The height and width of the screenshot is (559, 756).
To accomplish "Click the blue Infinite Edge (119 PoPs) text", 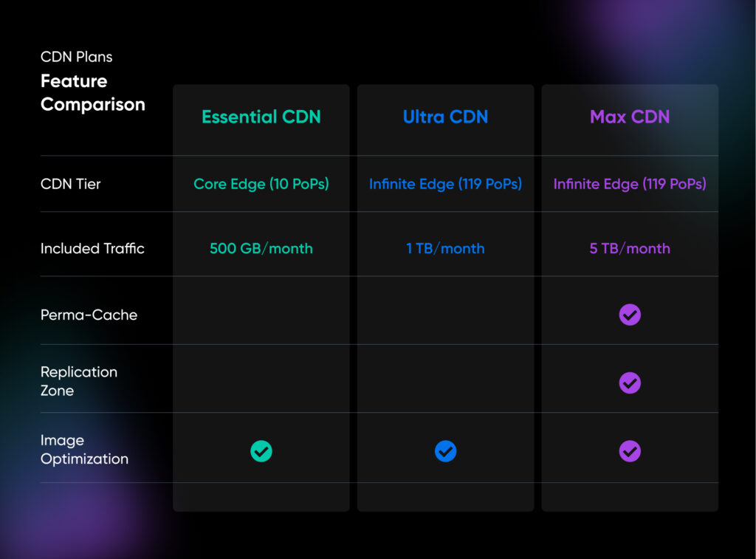I will (445, 184).
